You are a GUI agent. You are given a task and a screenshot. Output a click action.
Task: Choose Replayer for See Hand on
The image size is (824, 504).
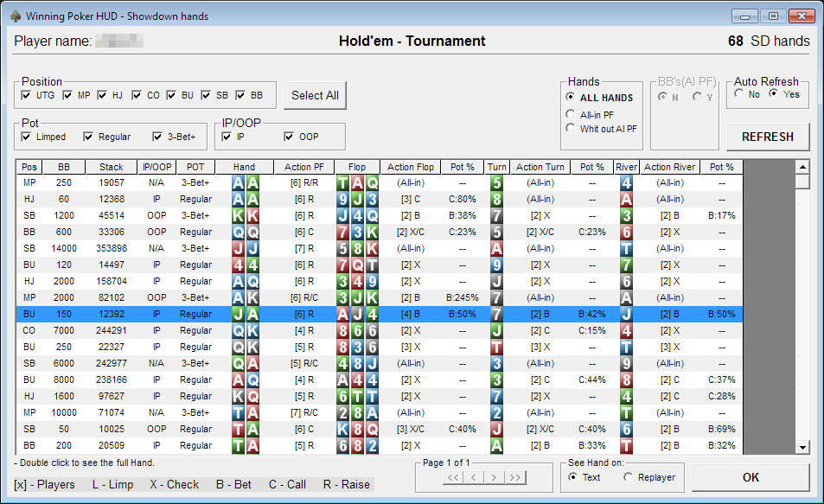pos(628,476)
